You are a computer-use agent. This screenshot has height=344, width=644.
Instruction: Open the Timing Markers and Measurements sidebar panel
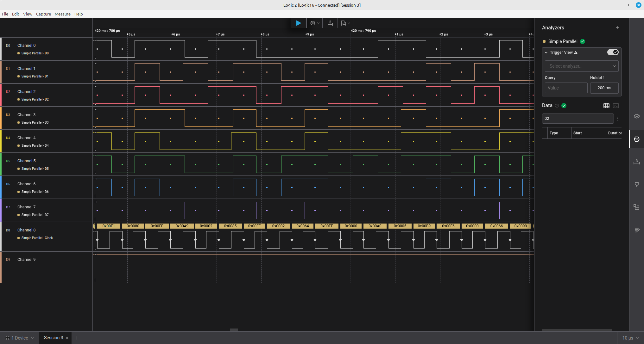click(636, 162)
